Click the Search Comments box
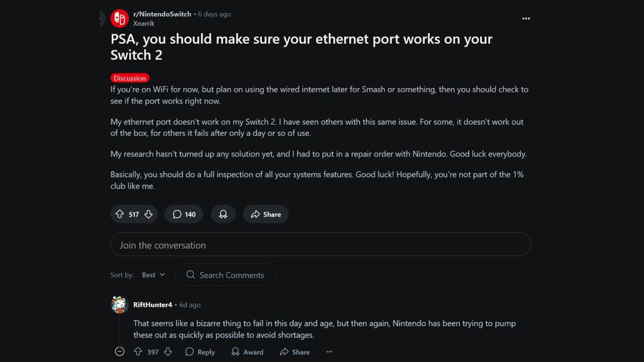Viewport: 644px width, 362px height. click(226, 275)
